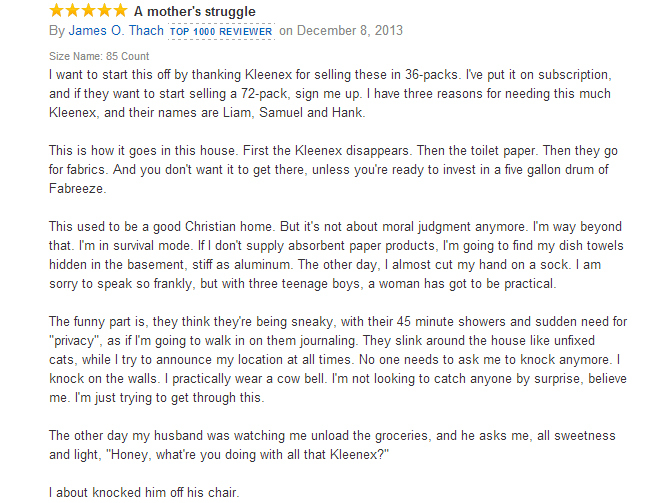The height and width of the screenshot is (503, 671).
Task: Click the paragraph starting "This used to be a good Christian home"
Action: point(336,255)
